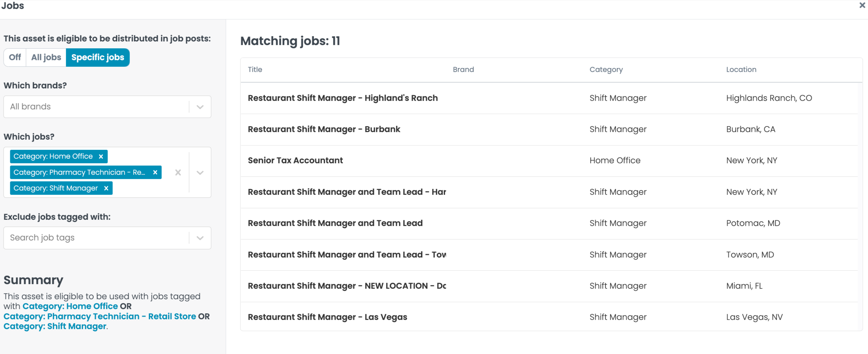
Task: Turn distribution Off
Action: point(15,57)
